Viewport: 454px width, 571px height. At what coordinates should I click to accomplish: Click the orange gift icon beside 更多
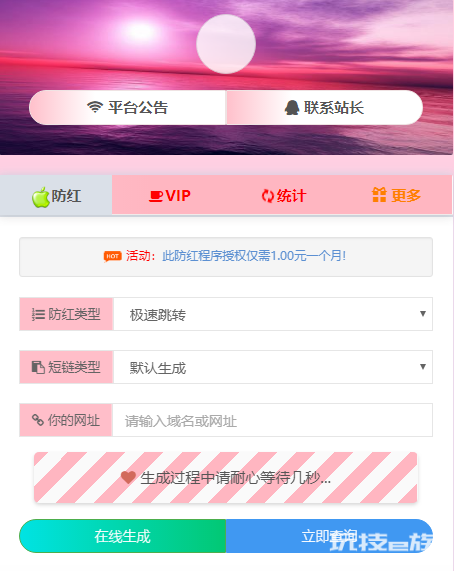pos(379,194)
